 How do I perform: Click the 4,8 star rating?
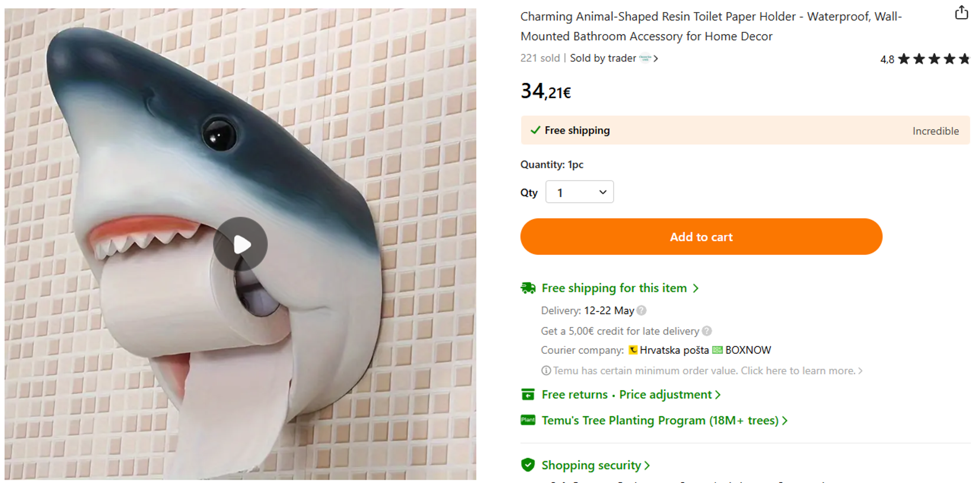pyautogui.click(x=924, y=59)
